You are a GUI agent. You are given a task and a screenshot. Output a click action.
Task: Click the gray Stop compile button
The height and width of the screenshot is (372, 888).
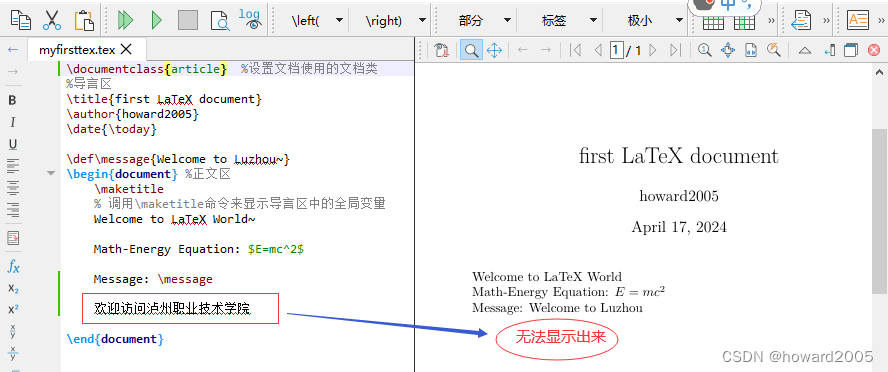(188, 20)
